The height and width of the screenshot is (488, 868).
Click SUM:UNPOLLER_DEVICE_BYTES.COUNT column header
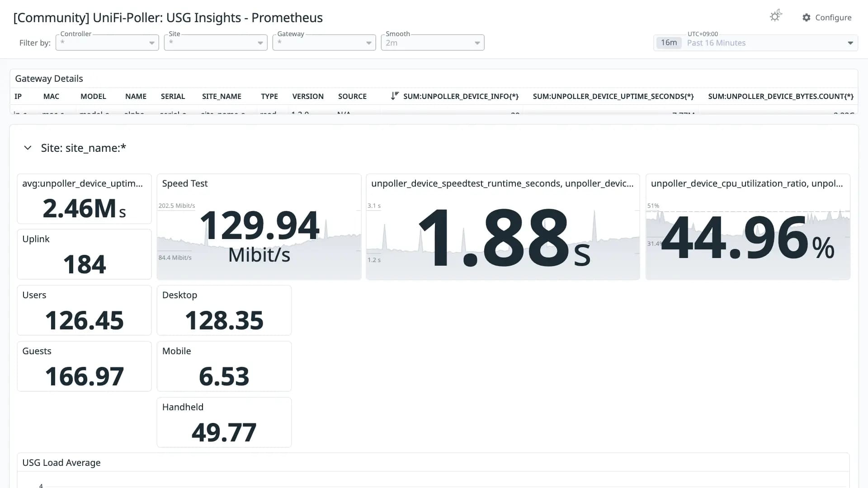click(x=781, y=96)
